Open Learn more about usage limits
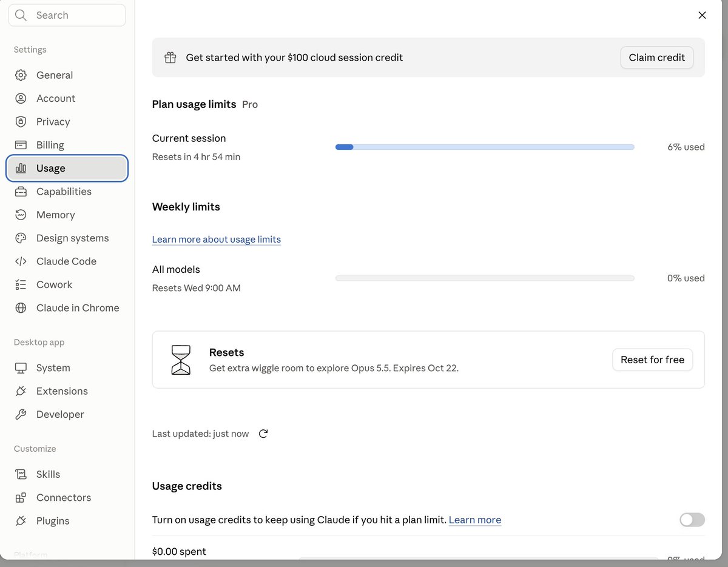Image resolution: width=728 pixels, height=567 pixels. click(x=217, y=240)
